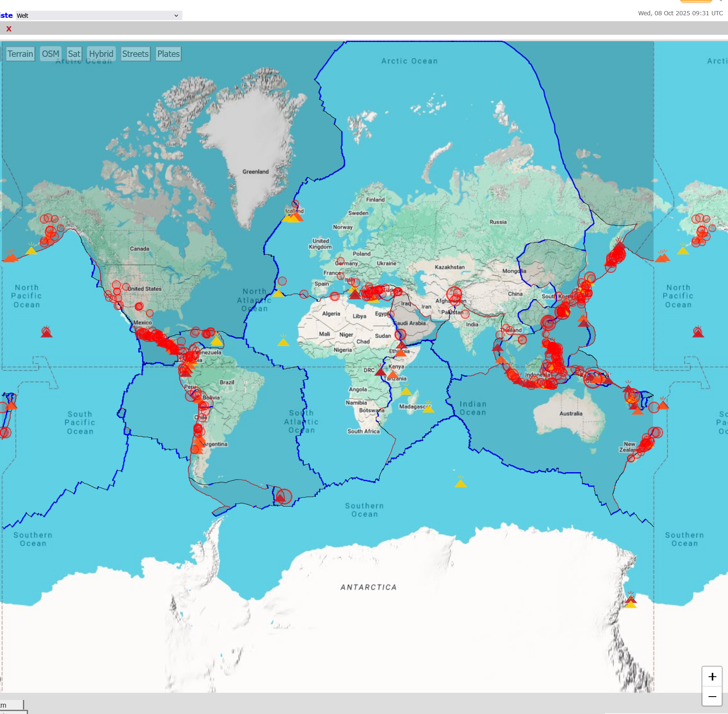Click earthquake circle south of South Atlantic
728x714 pixels.
tap(284, 496)
